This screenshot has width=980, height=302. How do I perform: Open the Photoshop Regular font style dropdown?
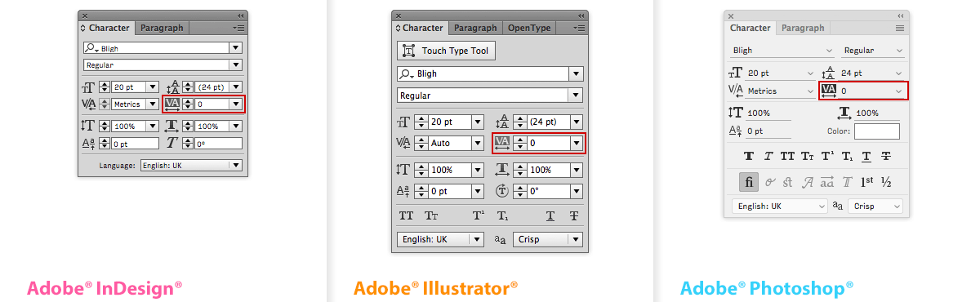point(872,51)
